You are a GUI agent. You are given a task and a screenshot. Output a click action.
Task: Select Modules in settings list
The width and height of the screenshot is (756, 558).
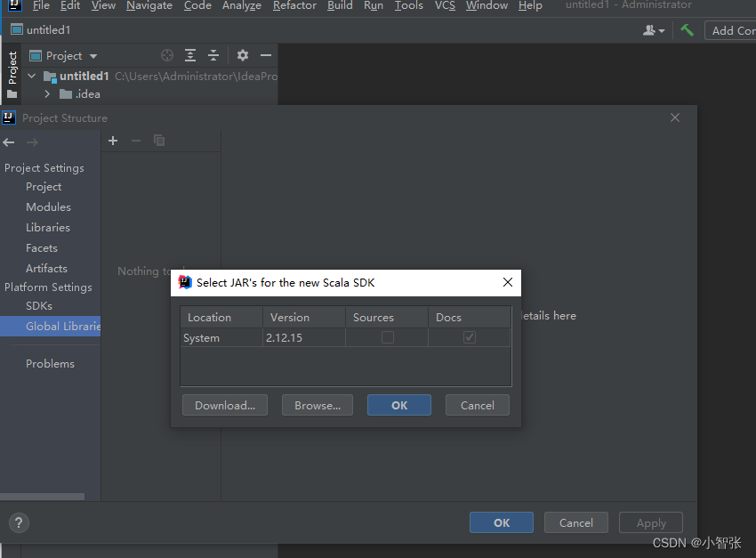tap(48, 206)
